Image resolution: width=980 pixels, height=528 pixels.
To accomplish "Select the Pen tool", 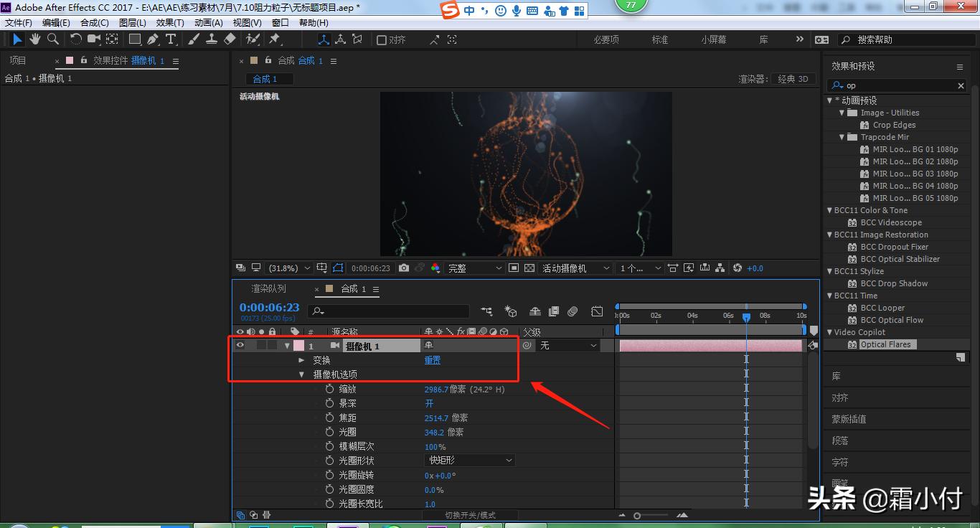I will tap(153, 39).
